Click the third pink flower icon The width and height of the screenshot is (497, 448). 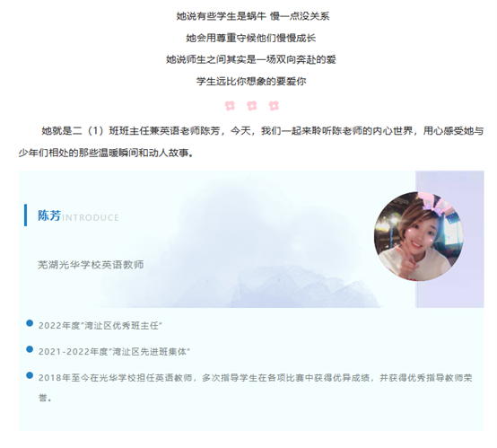pos(274,106)
